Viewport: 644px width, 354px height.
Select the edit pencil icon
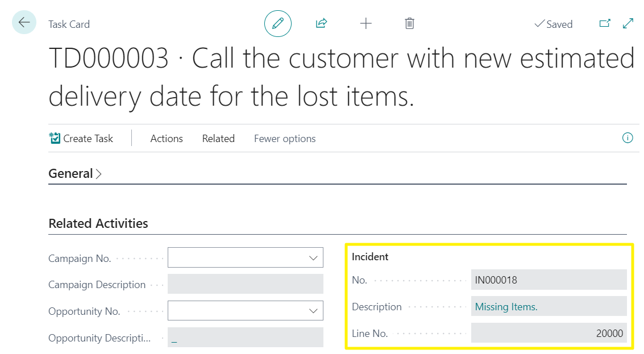(x=277, y=24)
